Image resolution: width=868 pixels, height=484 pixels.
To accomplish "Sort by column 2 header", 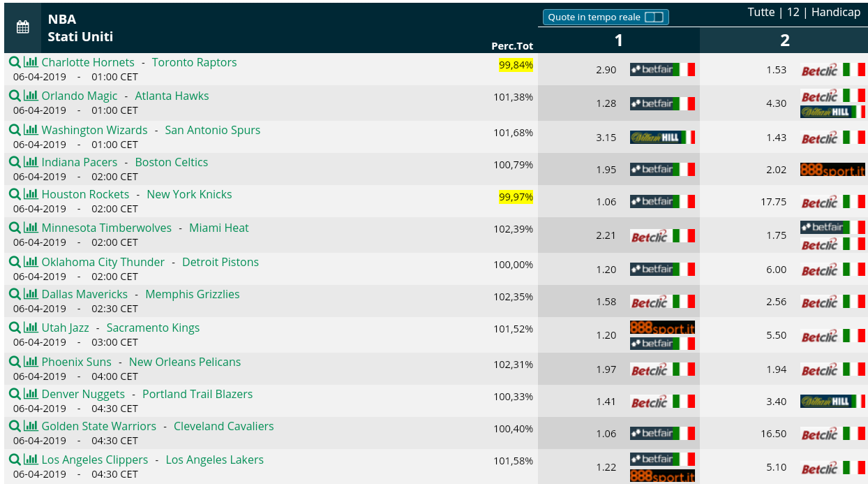I will pos(784,41).
